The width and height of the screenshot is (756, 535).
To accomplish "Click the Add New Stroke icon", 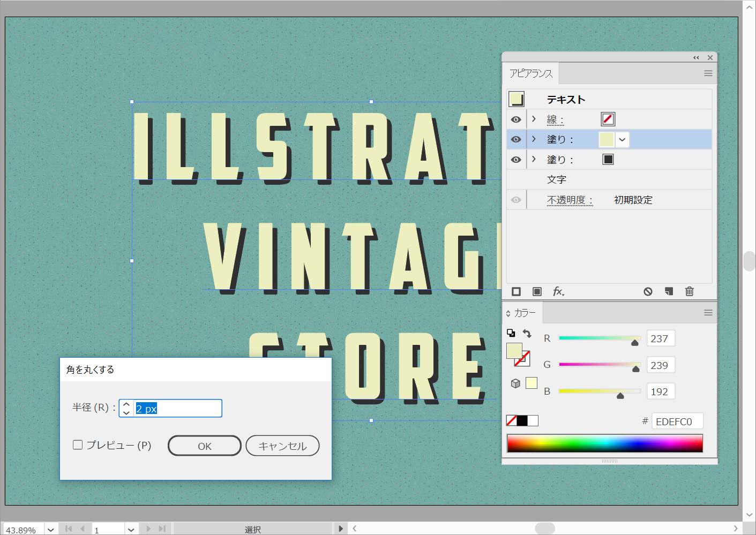I will coord(516,291).
